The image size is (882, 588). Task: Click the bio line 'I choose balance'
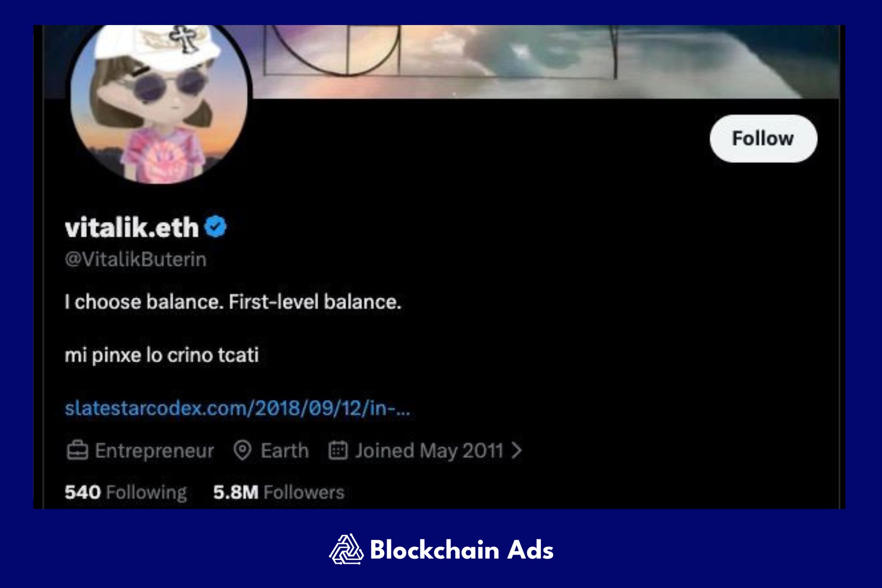tap(233, 302)
